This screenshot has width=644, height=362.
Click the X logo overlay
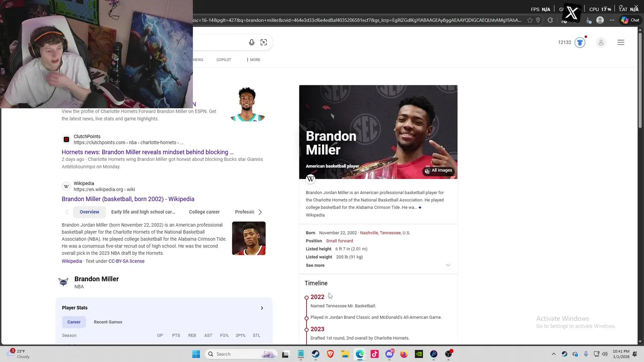coord(572,13)
